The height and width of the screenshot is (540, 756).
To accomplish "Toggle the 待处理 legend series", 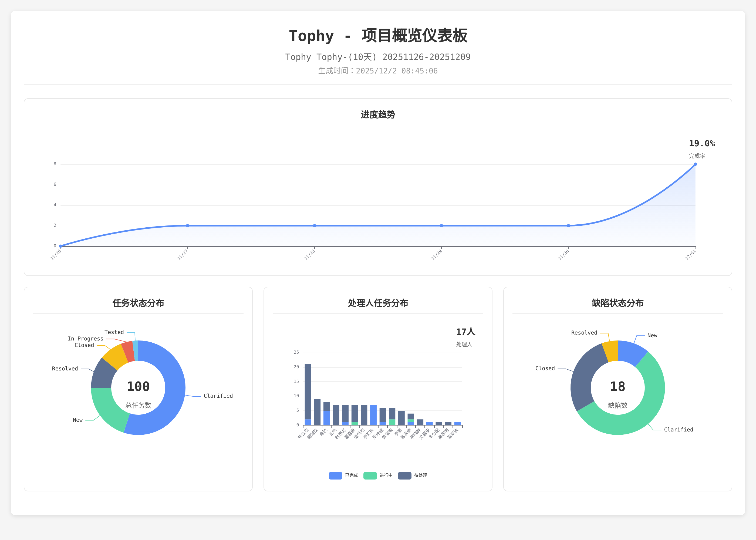I will click(x=404, y=475).
